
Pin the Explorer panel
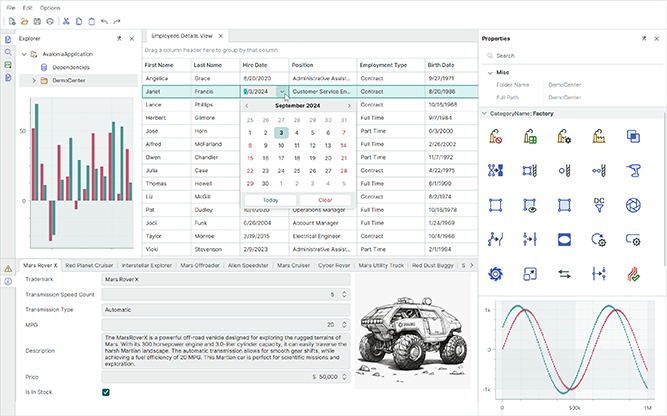tap(120, 38)
